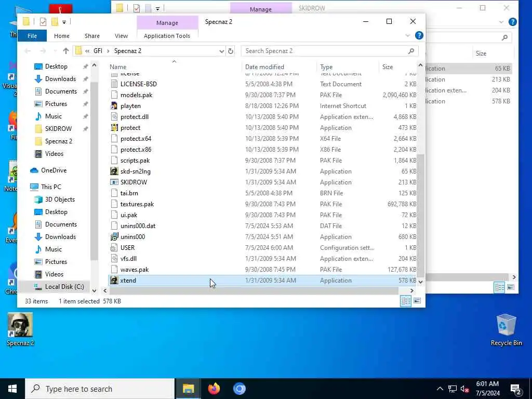This screenshot has height=399, width=532.
Task: Click the protect.dll file icon
Action: pyautogui.click(x=114, y=117)
